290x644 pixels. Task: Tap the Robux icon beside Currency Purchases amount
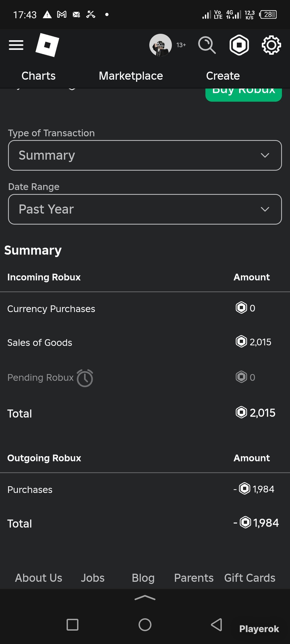click(241, 308)
